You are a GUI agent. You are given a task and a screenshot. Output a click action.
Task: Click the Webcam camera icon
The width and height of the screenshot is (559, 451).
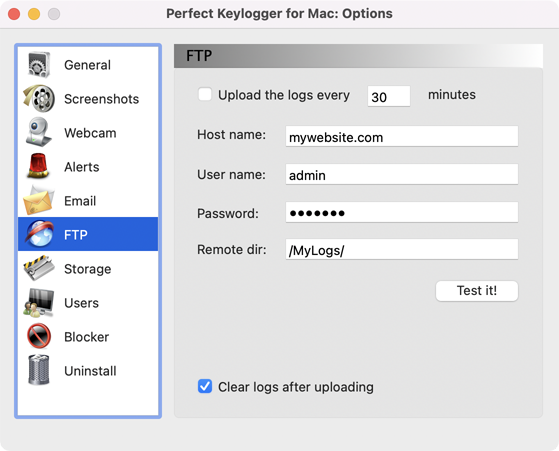point(39,132)
